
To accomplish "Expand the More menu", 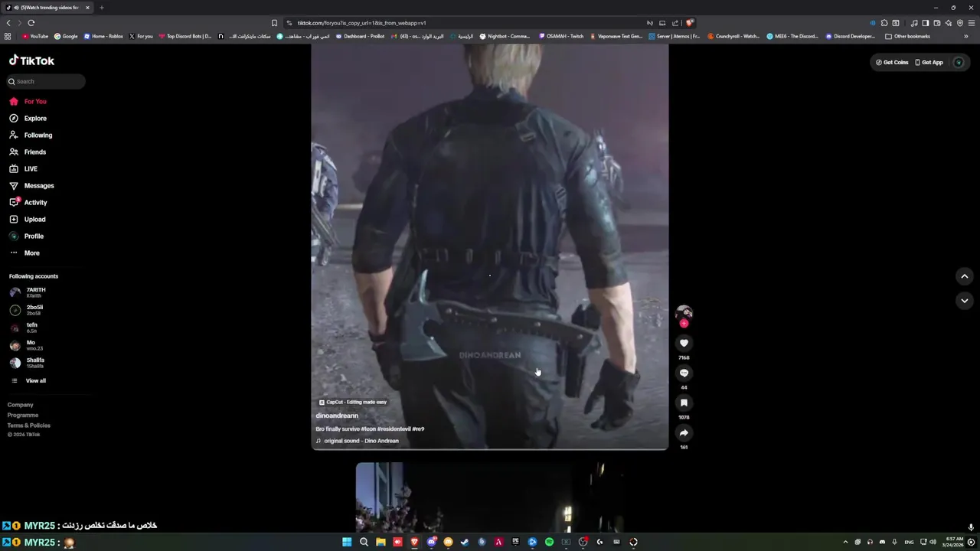I will coord(24,253).
